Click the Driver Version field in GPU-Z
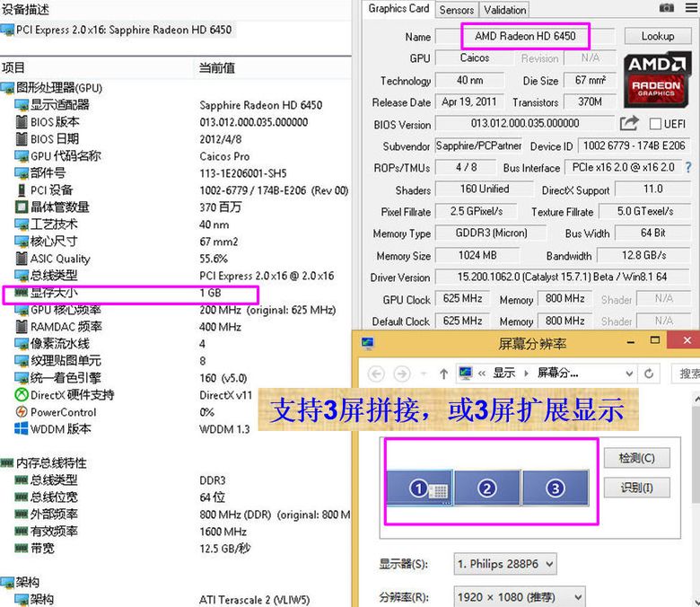Viewport: 700px width, 607px height. coord(562,277)
